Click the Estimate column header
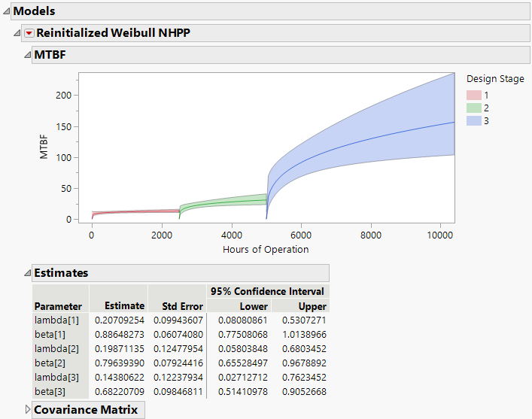Viewport: 532px width, 419px height. click(x=124, y=306)
